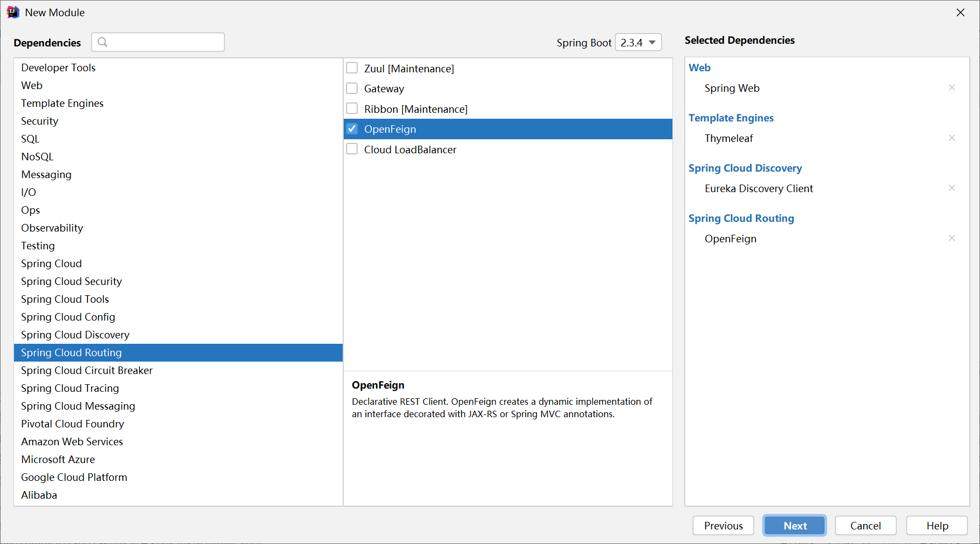The height and width of the screenshot is (544, 980).
Task: Open the Spring Boot version dropdown
Action: 638,42
